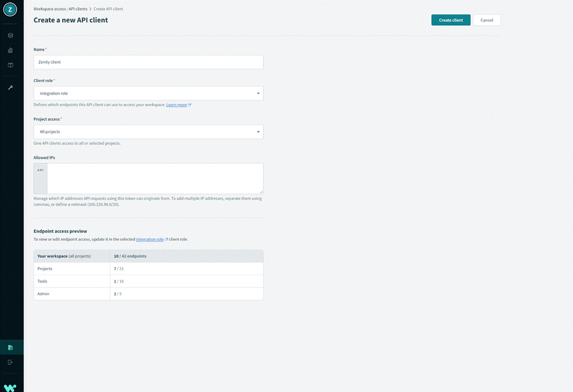Click the logout arrow icon in sidebar

pyautogui.click(x=10, y=362)
